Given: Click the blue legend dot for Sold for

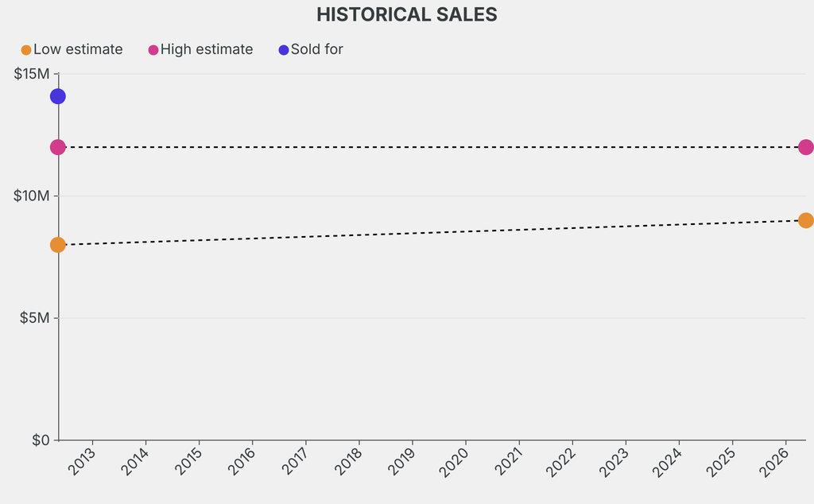Looking at the screenshot, I should click(284, 50).
